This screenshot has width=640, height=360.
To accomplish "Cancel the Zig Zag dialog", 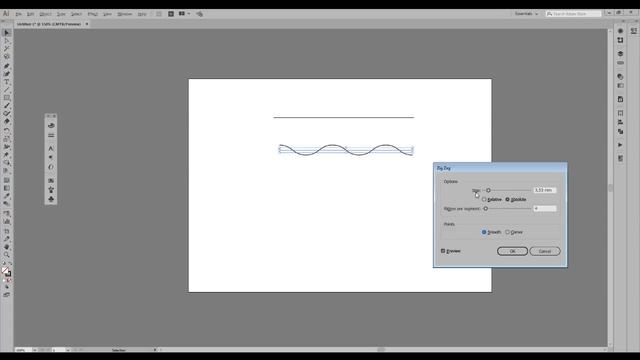I will (545, 251).
